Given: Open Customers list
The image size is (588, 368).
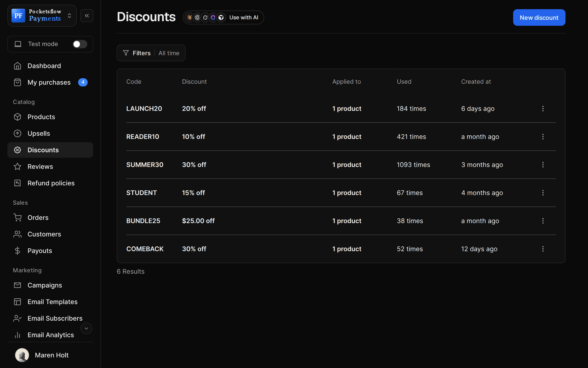Looking at the screenshot, I should click(x=50, y=234).
